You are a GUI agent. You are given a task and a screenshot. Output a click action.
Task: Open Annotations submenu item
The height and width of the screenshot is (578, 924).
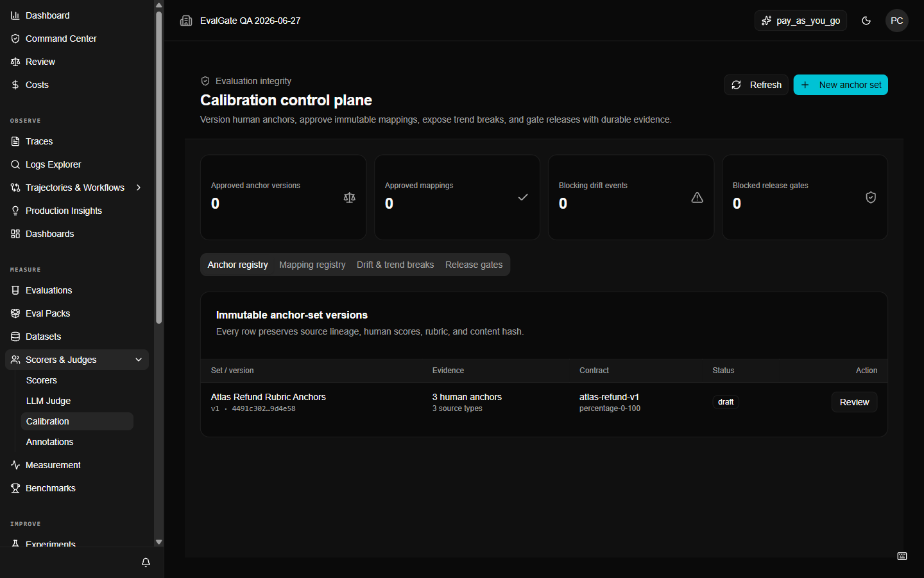pyautogui.click(x=77, y=442)
